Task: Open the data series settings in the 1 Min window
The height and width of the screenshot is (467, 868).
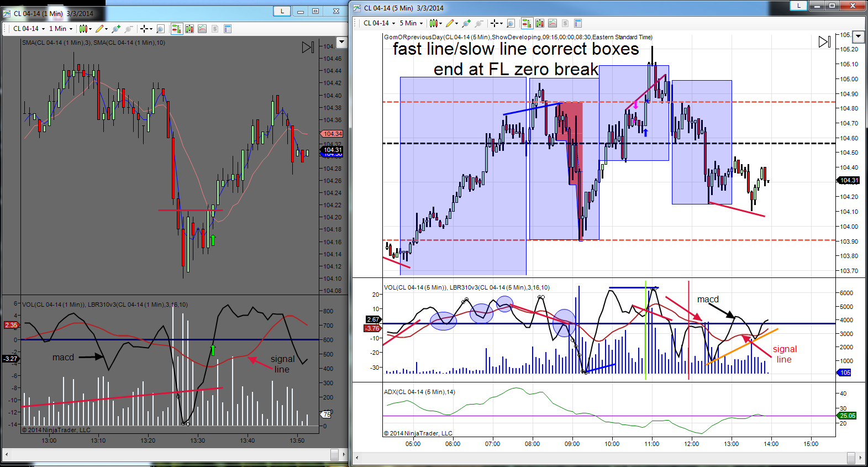Action: tap(190, 29)
